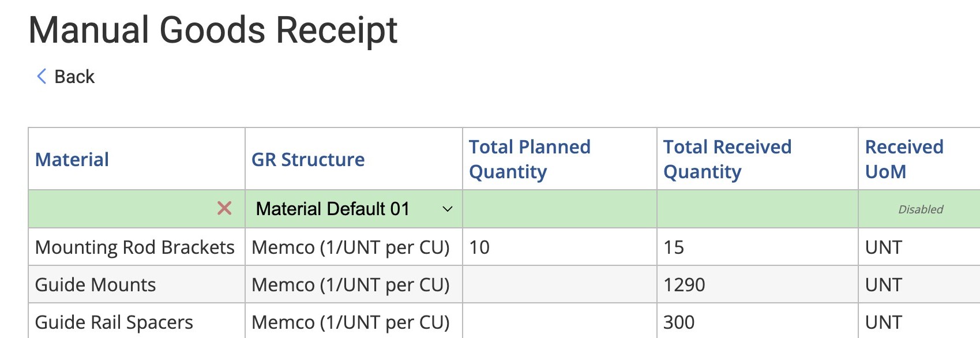Open the Material Default 01 dropdown
The width and height of the screenshot is (980, 338).
tap(354, 209)
